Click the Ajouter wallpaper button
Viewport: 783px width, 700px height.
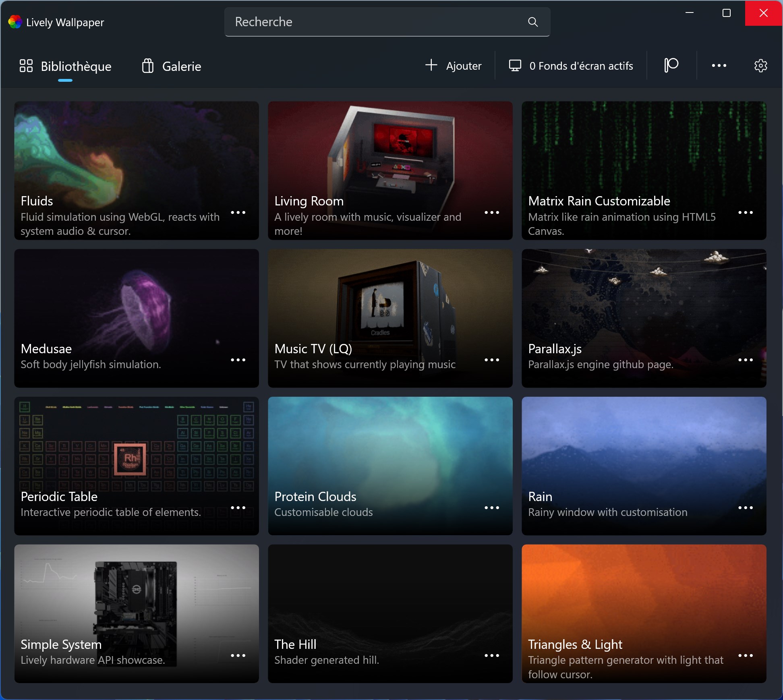coord(453,66)
